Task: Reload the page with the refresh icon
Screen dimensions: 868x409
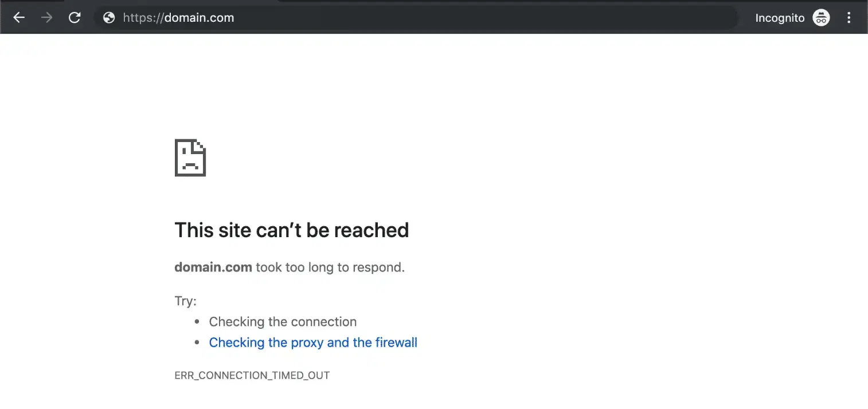Action: click(75, 18)
